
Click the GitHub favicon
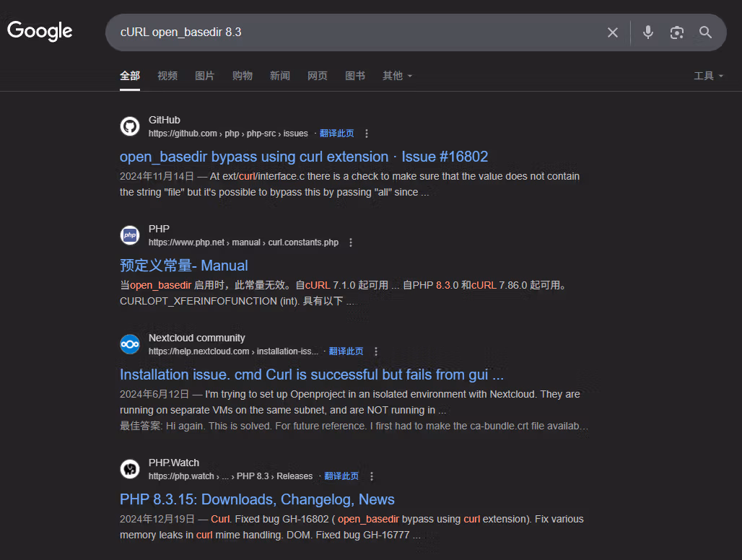(130, 126)
